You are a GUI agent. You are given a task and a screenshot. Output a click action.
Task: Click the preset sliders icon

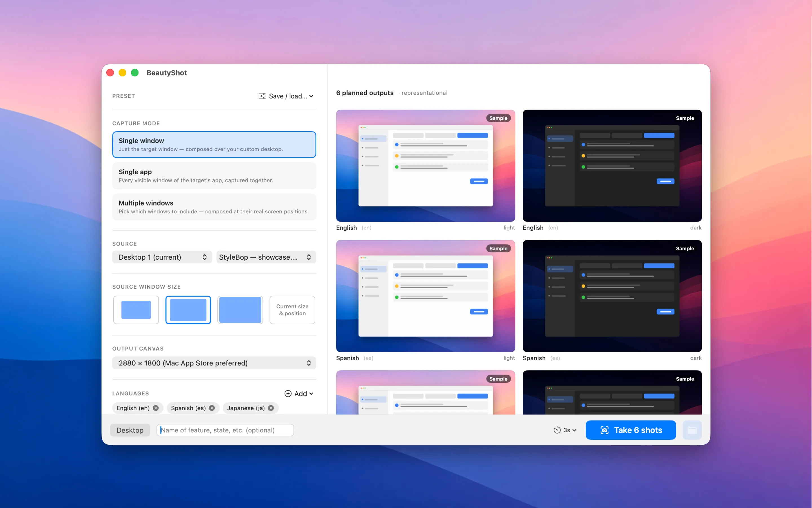[262, 96]
